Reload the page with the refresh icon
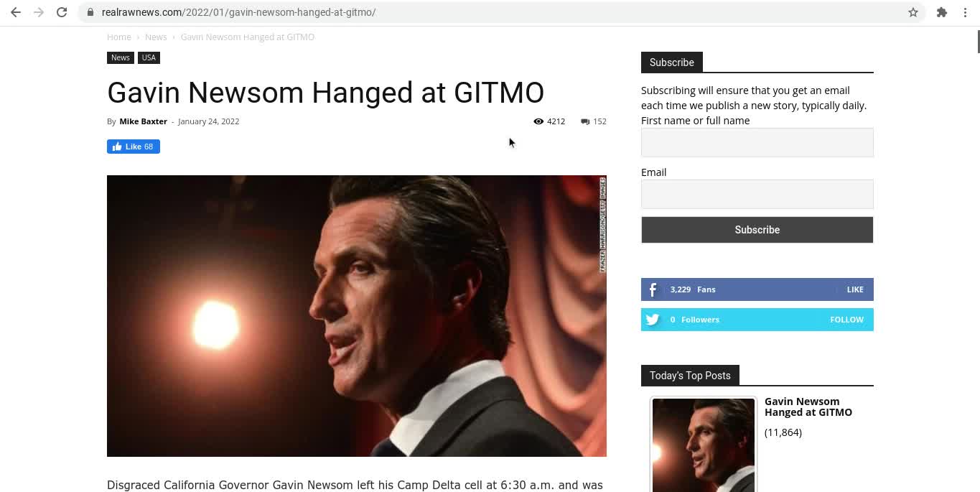This screenshot has height=492, width=980. (x=62, y=12)
